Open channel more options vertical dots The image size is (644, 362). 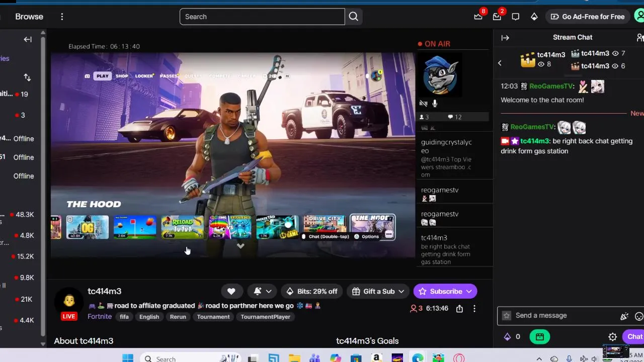tap(474, 309)
